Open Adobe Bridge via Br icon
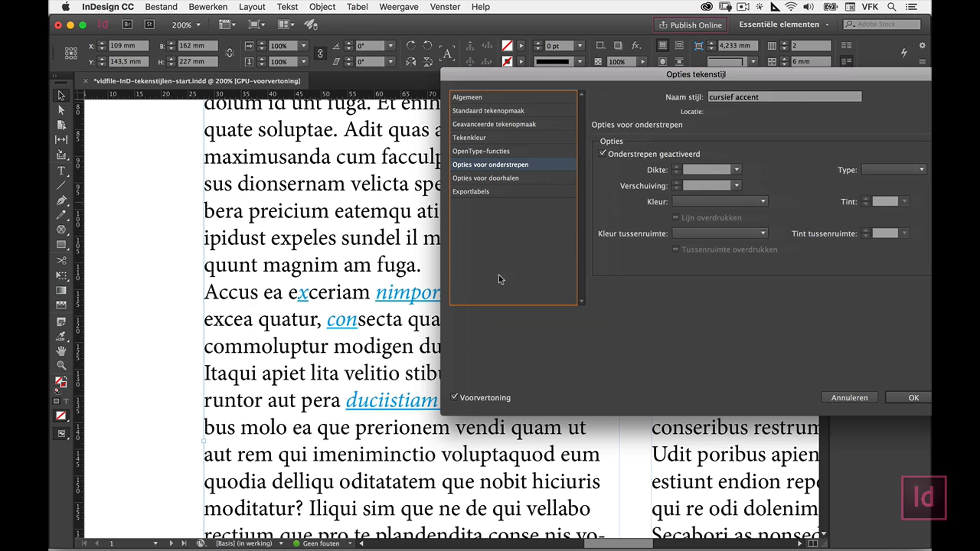This screenshot has width=980, height=551. coord(127,24)
